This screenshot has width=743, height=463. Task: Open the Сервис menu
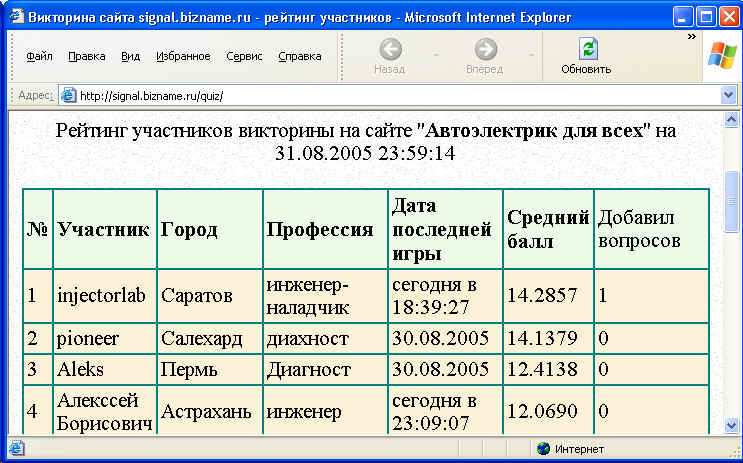pos(244,56)
